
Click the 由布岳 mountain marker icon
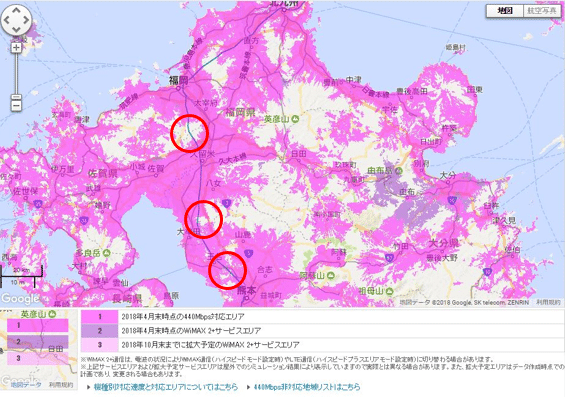coord(399,170)
